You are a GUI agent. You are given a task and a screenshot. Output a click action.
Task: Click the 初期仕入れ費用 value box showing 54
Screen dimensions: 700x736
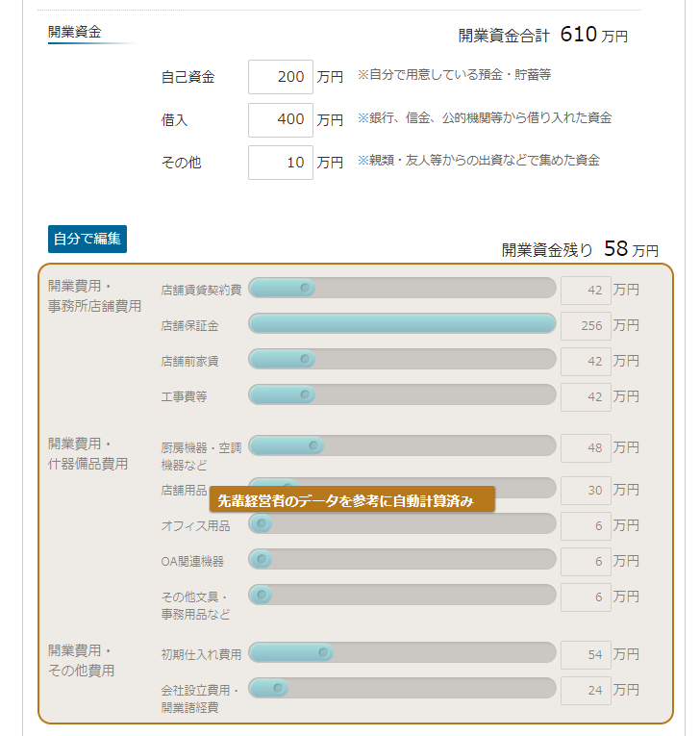586,655
